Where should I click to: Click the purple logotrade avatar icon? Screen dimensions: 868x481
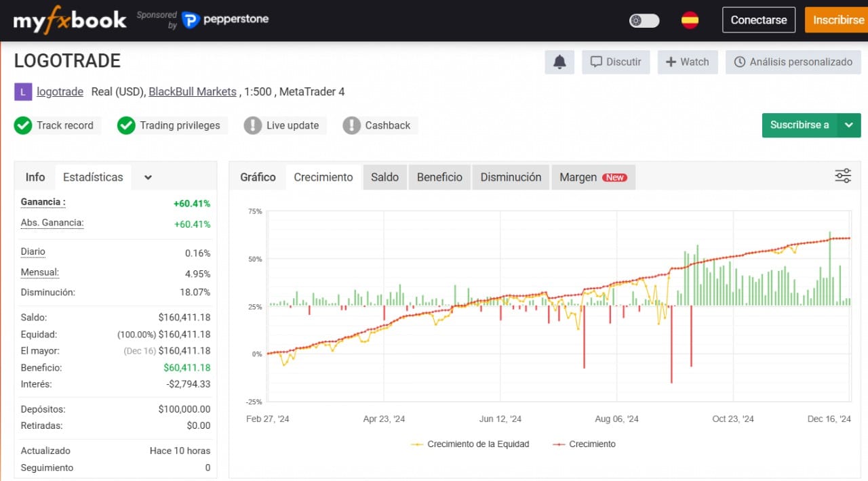[x=23, y=92]
